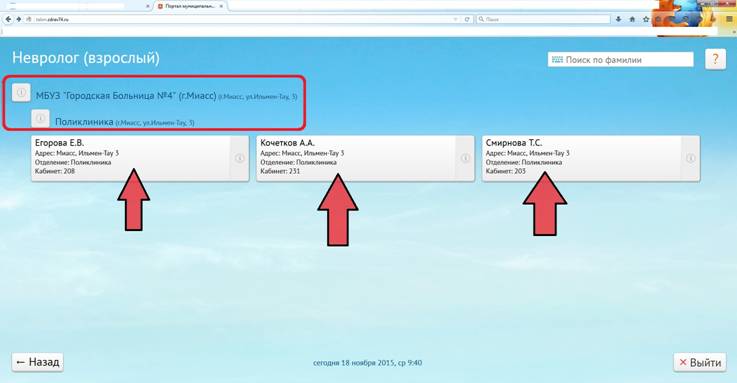The height and width of the screenshot is (383, 737).
Task: Click the current date and time text
Action: (x=368, y=363)
